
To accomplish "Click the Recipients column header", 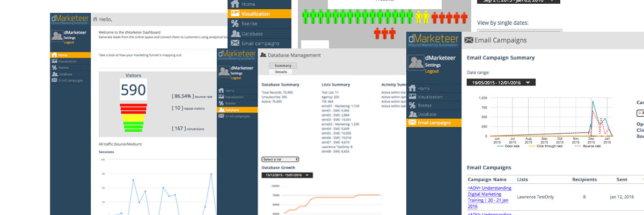I will (x=584, y=179).
